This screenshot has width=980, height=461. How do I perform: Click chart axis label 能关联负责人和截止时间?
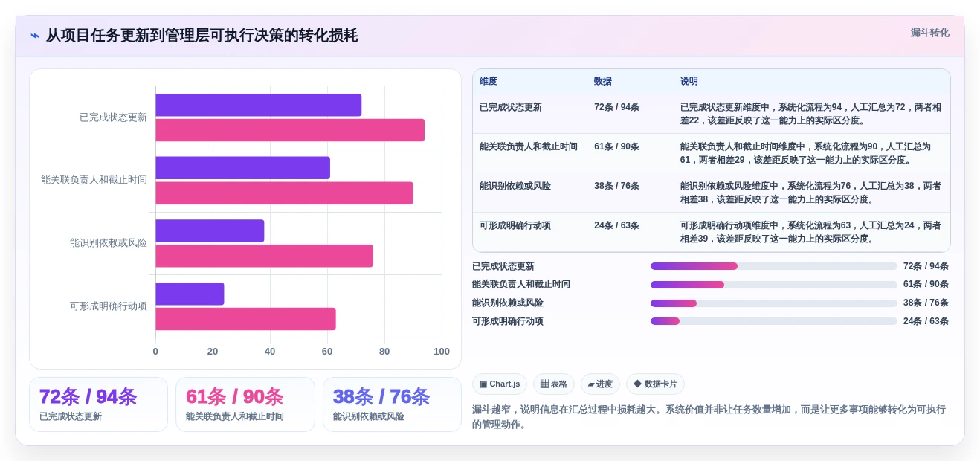pos(94,180)
